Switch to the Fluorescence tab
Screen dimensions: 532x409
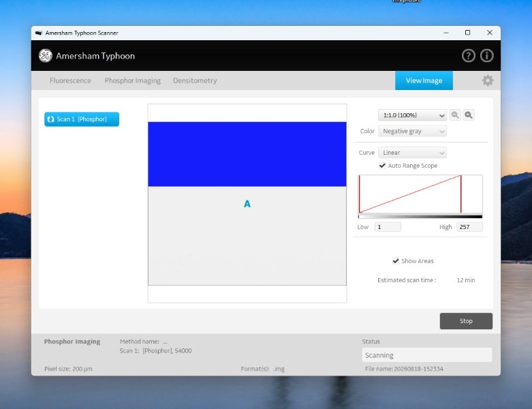tap(70, 80)
